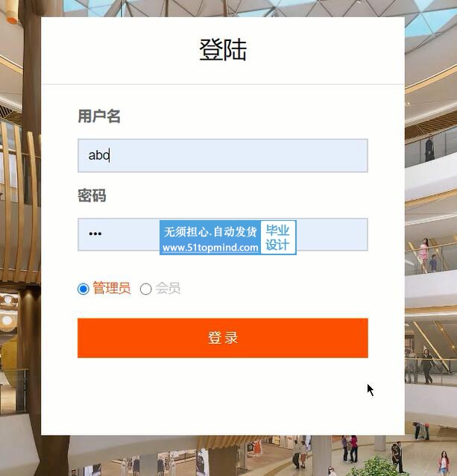Click the 无须担心.自动发货 banner text
The width and height of the screenshot is (457, 476).
tap(210, 231)
